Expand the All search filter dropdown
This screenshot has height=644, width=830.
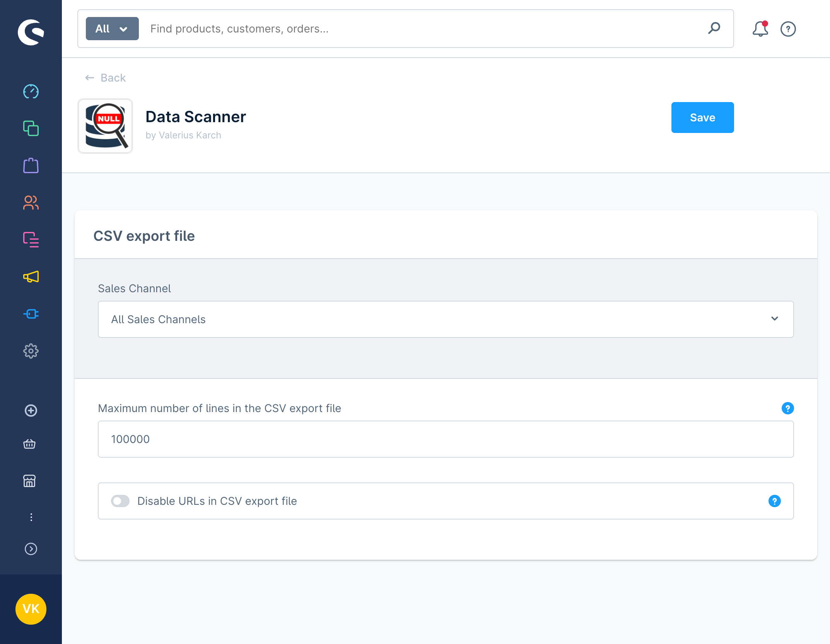click(112, 29)
